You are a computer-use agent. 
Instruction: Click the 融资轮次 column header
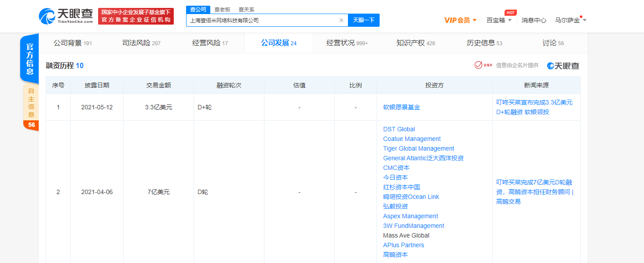pos(229,85)
